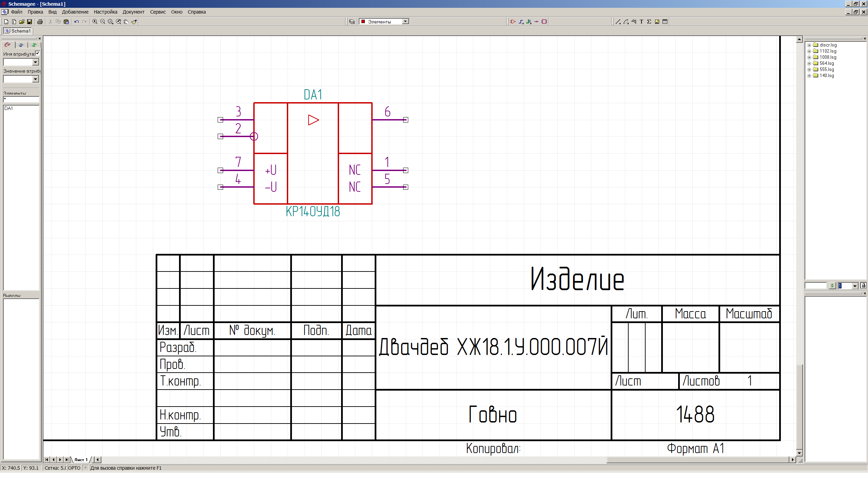The height and width of the screenshot is (488, 868).
Task: Select the draw line tool
Action: [618, 22]
